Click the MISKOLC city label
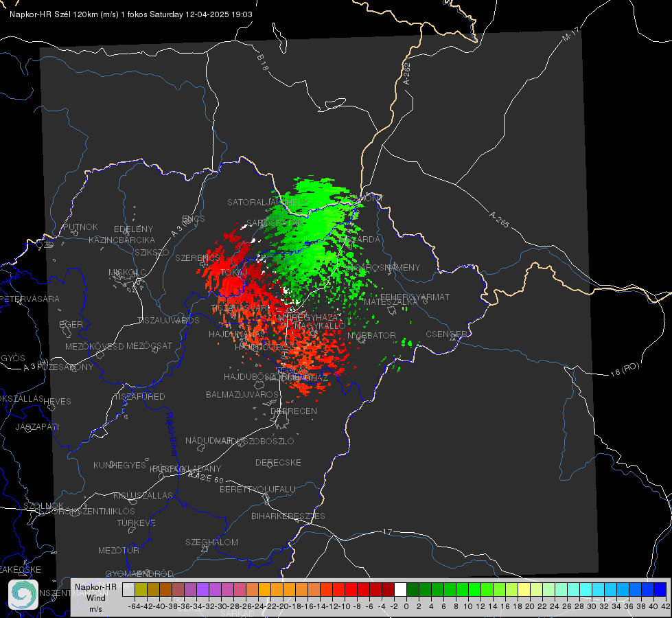The width and height of the screenshot is (672, 618). (127, 273)
